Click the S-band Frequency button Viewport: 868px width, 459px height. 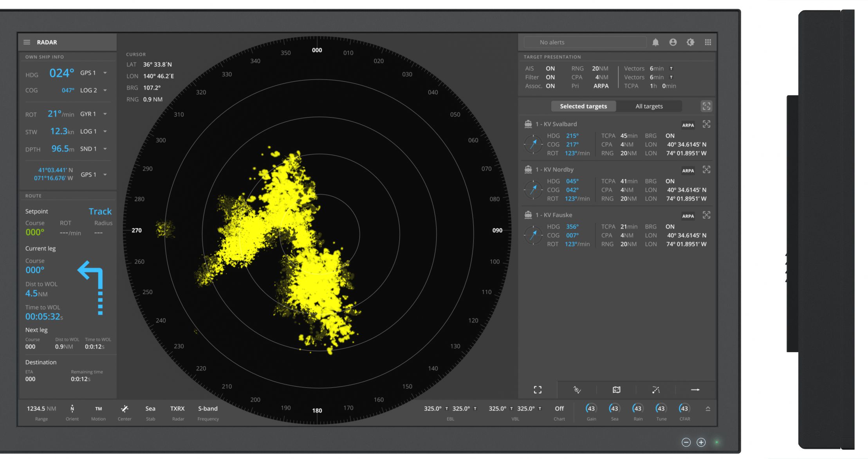pyautogui.click(x=208, y=409)
